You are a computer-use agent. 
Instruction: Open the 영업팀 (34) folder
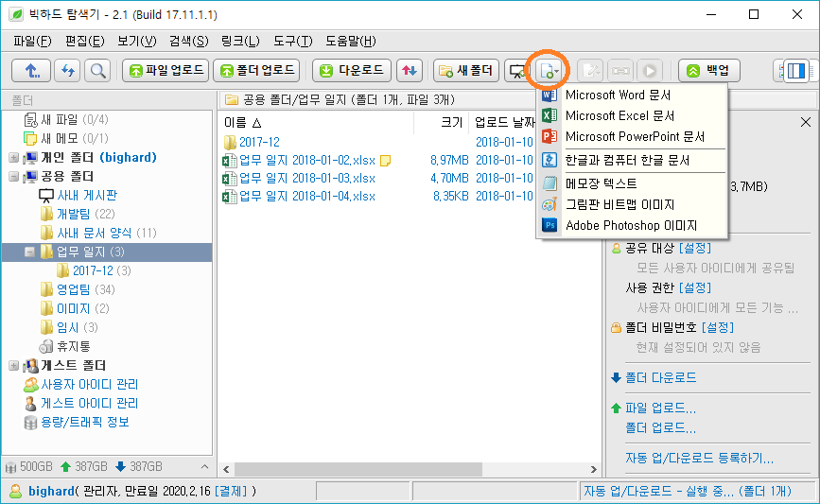78,289
